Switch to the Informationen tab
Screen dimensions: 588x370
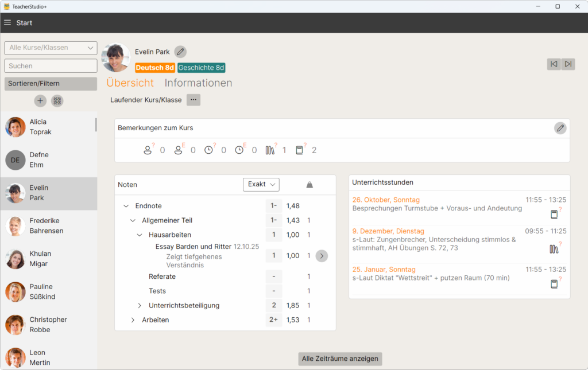(198, 83)
